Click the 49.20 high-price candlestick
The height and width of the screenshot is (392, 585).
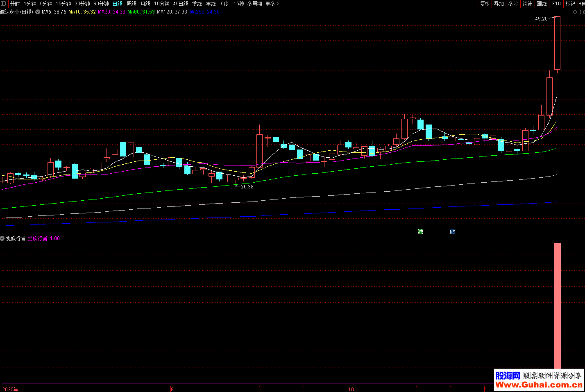tap(557, 43)
